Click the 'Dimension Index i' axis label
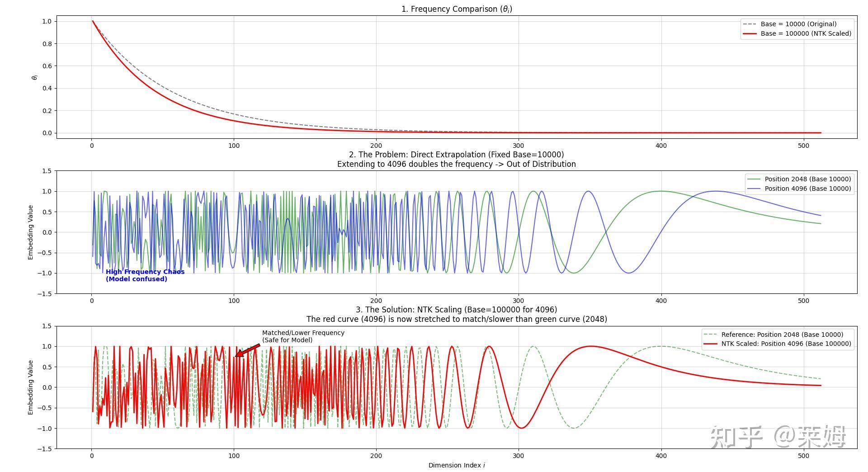Viewport: 868px width, 472px height. pos(457,465)
